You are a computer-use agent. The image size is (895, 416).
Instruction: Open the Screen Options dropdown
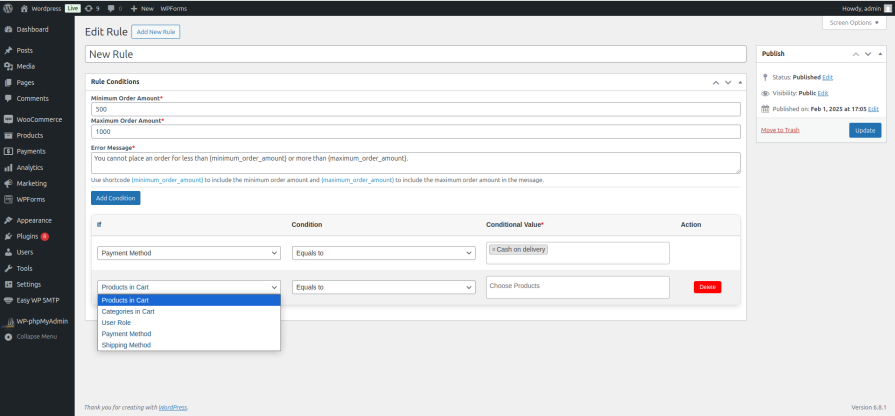tap(854, 23)
